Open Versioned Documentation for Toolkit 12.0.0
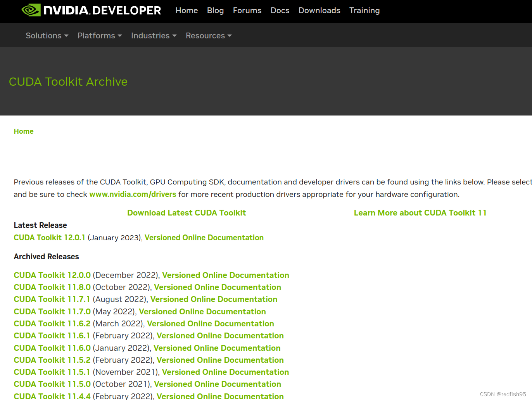 226,275
